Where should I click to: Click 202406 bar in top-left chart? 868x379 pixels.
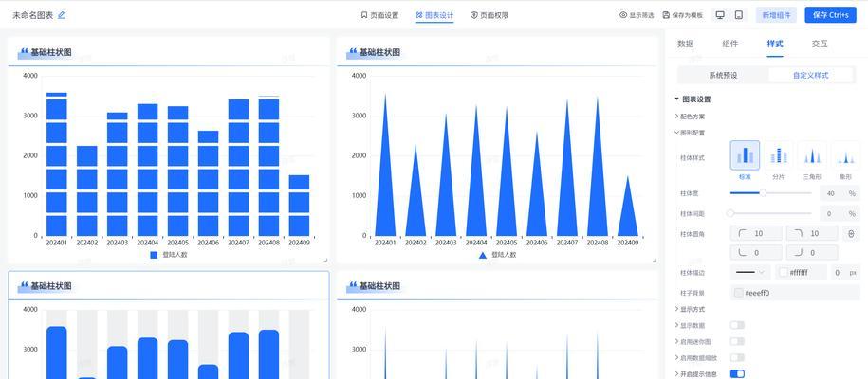coord(208,184)
